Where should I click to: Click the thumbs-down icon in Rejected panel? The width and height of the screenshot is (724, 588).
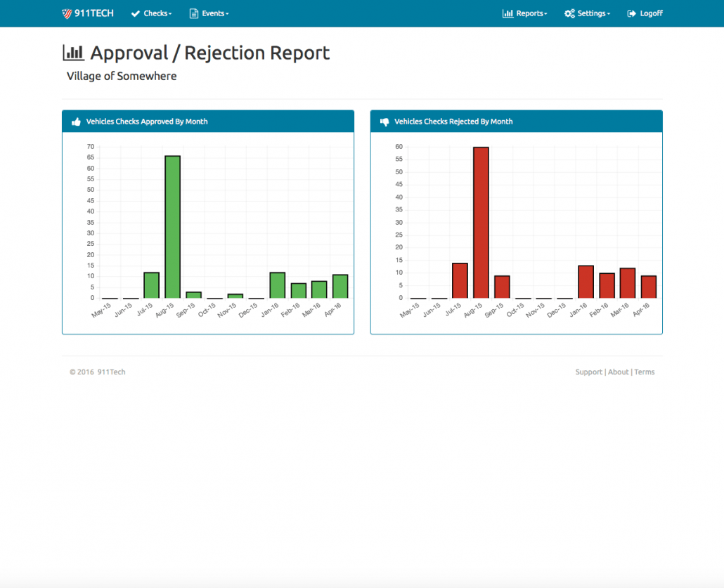[384, 122]
